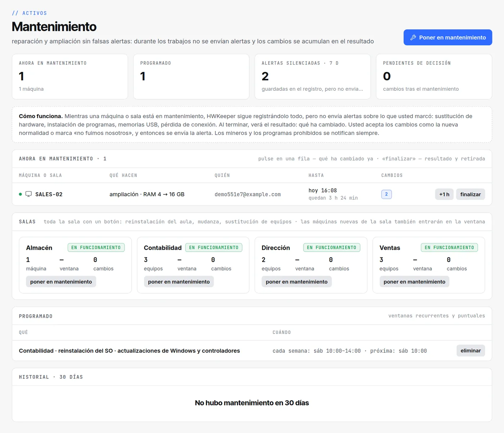Extend SALES-02 maintenance by +1 h
Viewport: 504px width, 433px height.
(x=444, y=194)
